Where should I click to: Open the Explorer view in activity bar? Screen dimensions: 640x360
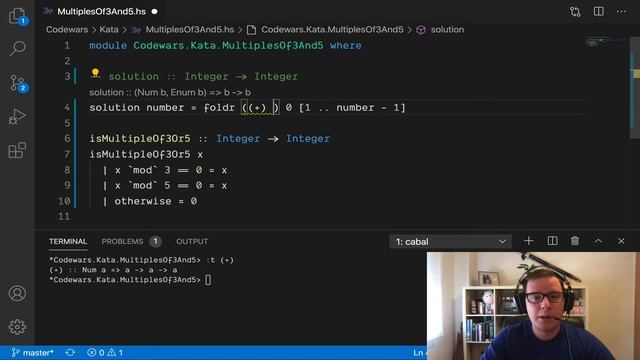coord(17,16)
